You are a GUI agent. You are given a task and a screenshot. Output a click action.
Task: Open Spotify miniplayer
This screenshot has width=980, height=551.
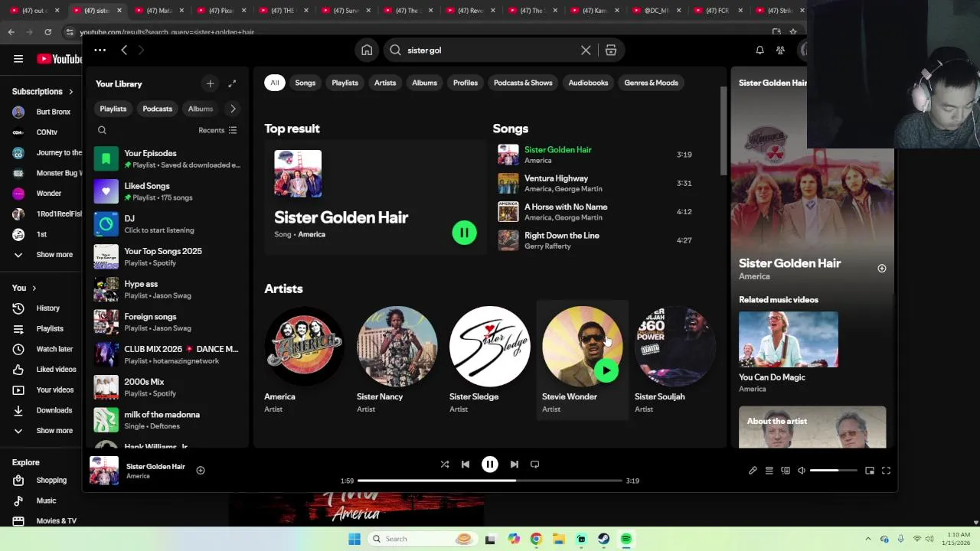pos(870,471)
